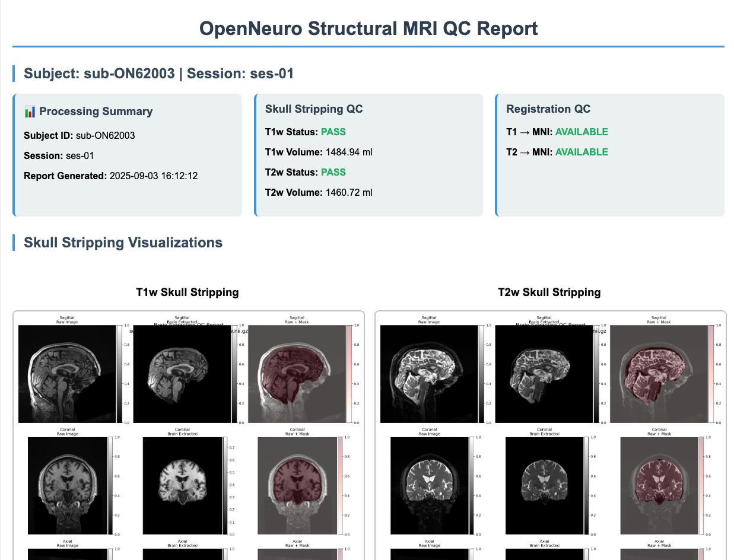Open the T1w coronal raw image panel
The height and width of the screenshot is (560, 734).
(x=67, y=486)
